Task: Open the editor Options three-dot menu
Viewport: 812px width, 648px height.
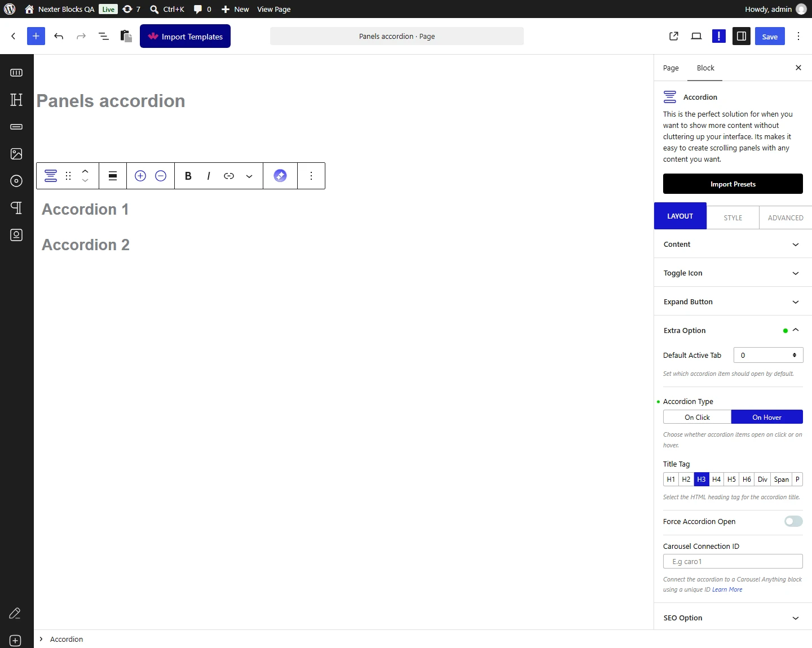Action: pyautogui.click(x=798, y=36)
